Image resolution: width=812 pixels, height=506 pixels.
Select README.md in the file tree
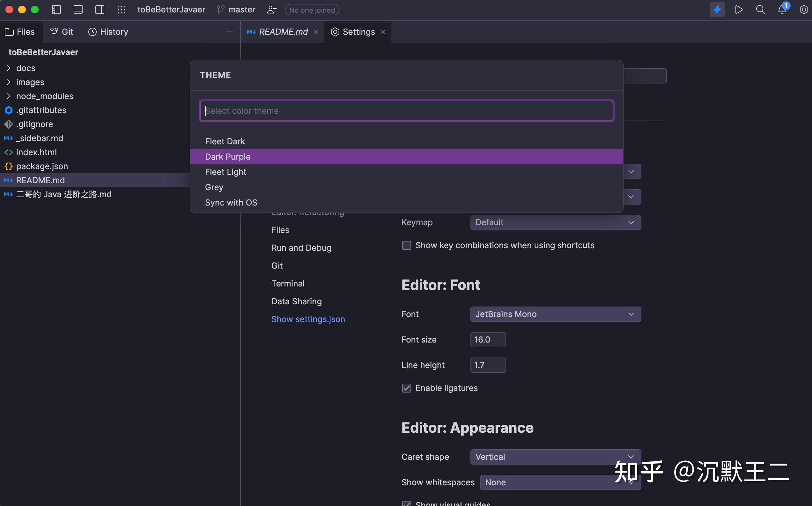click(x=95, y=180)
